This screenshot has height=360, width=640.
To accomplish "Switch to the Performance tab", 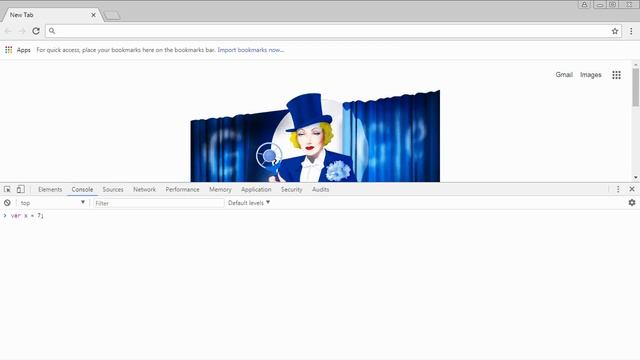I will (182, 189).
